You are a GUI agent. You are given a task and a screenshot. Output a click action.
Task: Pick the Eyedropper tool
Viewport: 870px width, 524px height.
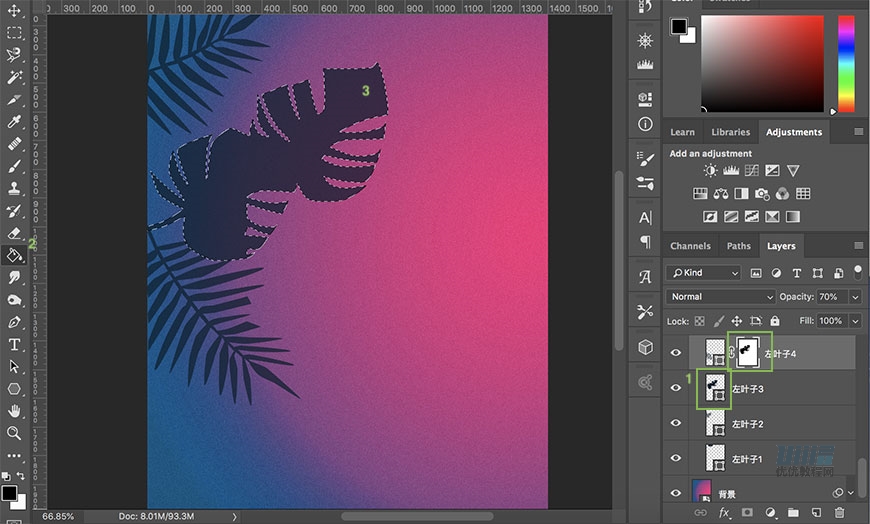(14, 122)
